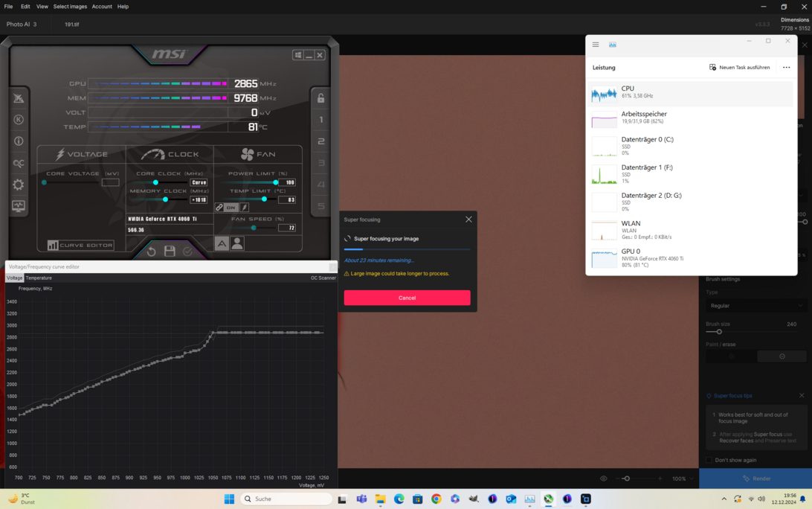Open the Curve Editor in Afterburner
Screen dimensions: 812x509
coord(81,245)
